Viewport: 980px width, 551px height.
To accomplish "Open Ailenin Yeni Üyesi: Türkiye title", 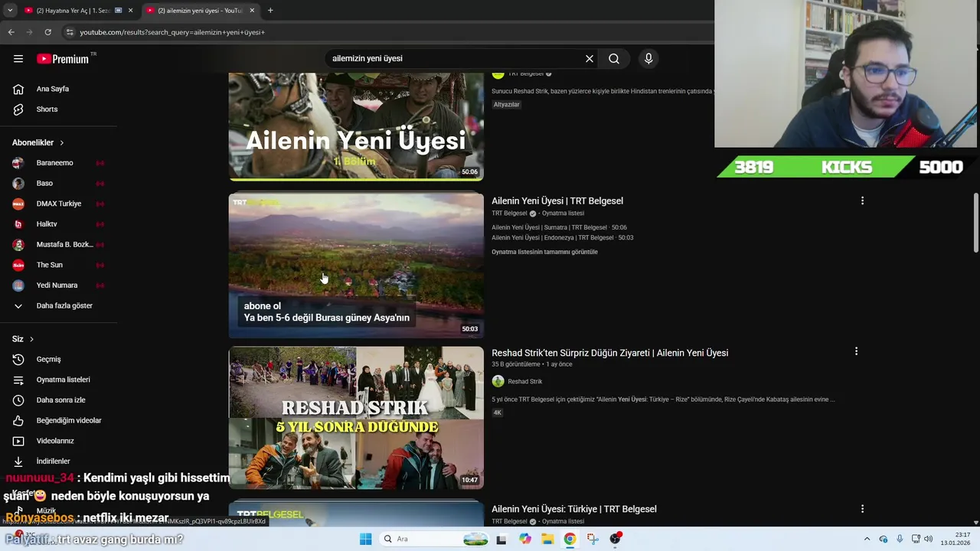I will click(574, 509).
